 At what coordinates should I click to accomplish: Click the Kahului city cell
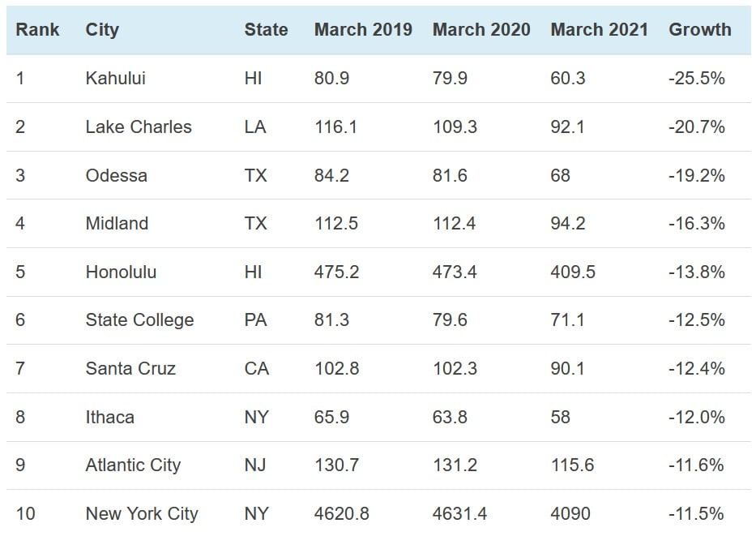point(115,79)
